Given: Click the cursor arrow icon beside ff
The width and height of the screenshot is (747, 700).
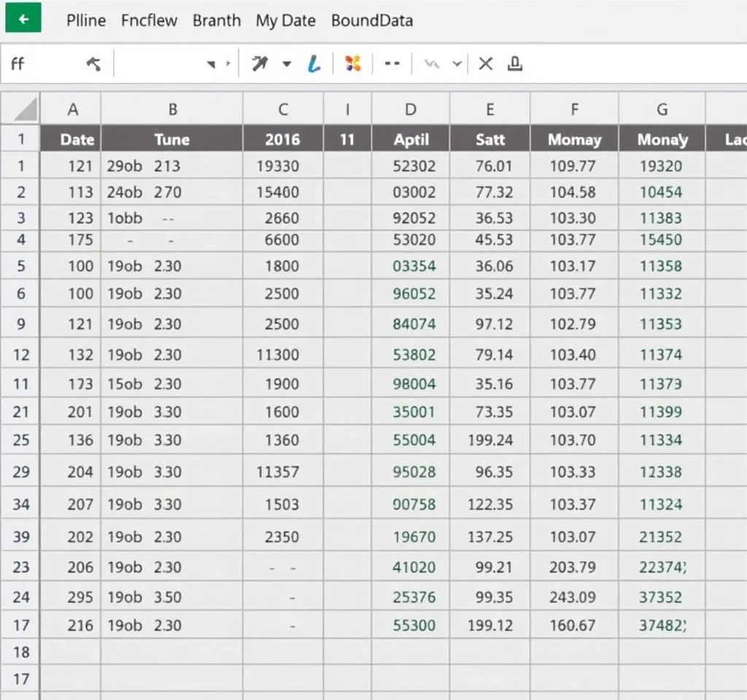Looking at the screenshot, I should (x=94, y=64).
